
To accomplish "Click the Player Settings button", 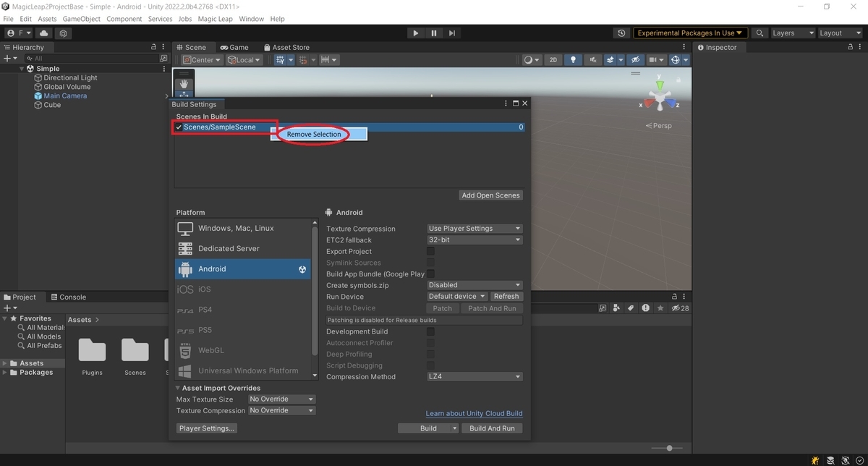I will click(x=207, y=428).
